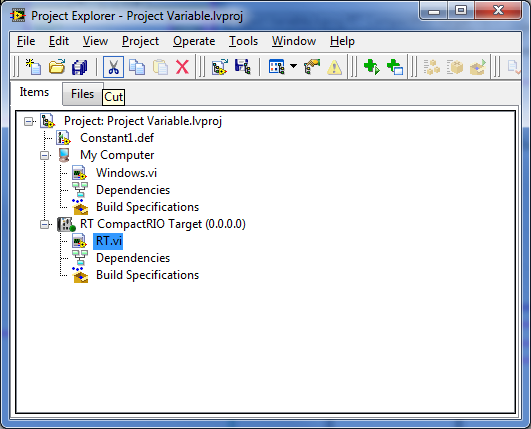This screenshot has width=531, height=429.
Task: Click the Constant1.def file icon
Action: [x=63, y=138]
